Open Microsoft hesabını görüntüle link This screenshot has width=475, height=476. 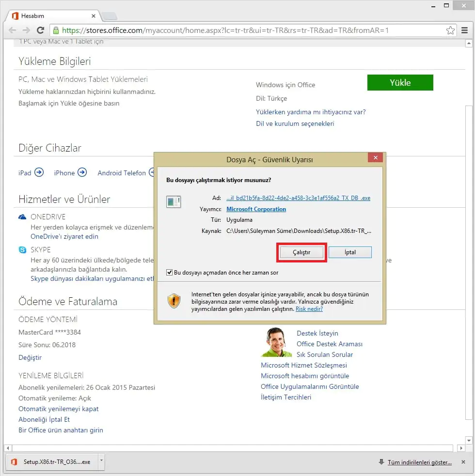pyautogui.click(x=305, y=376)
